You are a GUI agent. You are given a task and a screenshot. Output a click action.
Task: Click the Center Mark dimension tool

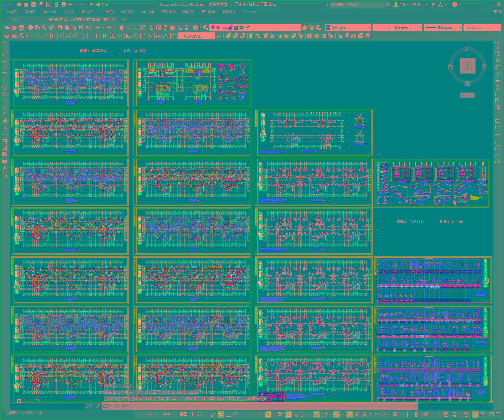135,36
